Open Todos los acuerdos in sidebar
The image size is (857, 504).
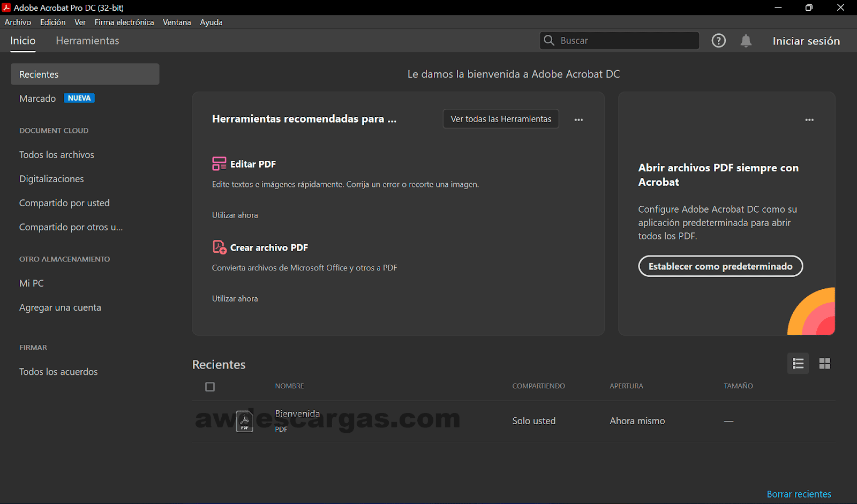click(58, 372)
